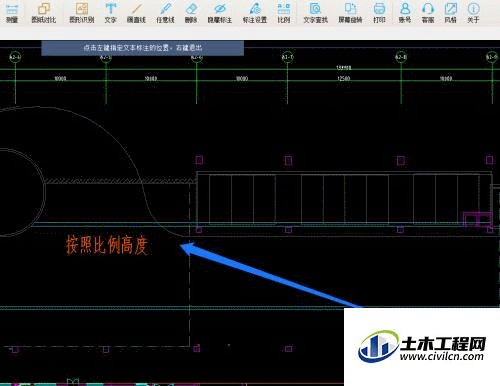
Task: Select the 测量 measure tool
Action: point(12,13)
